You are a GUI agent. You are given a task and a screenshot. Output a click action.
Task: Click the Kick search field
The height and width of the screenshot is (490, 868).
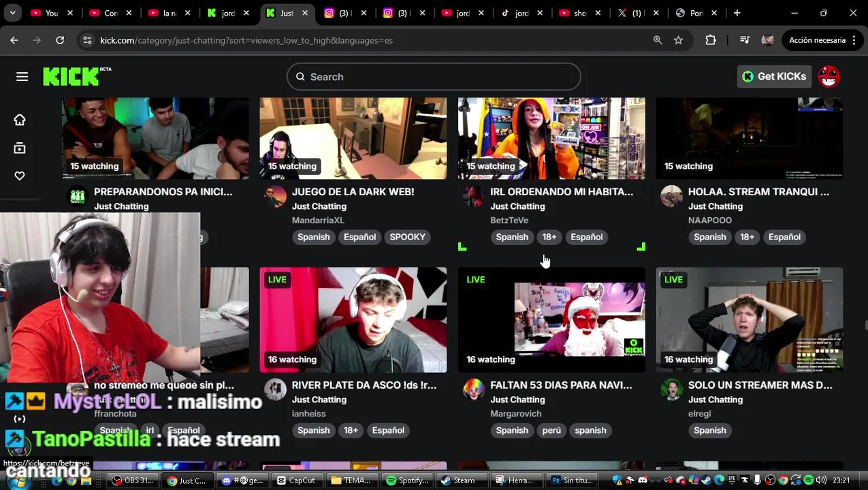click(434, 77)
